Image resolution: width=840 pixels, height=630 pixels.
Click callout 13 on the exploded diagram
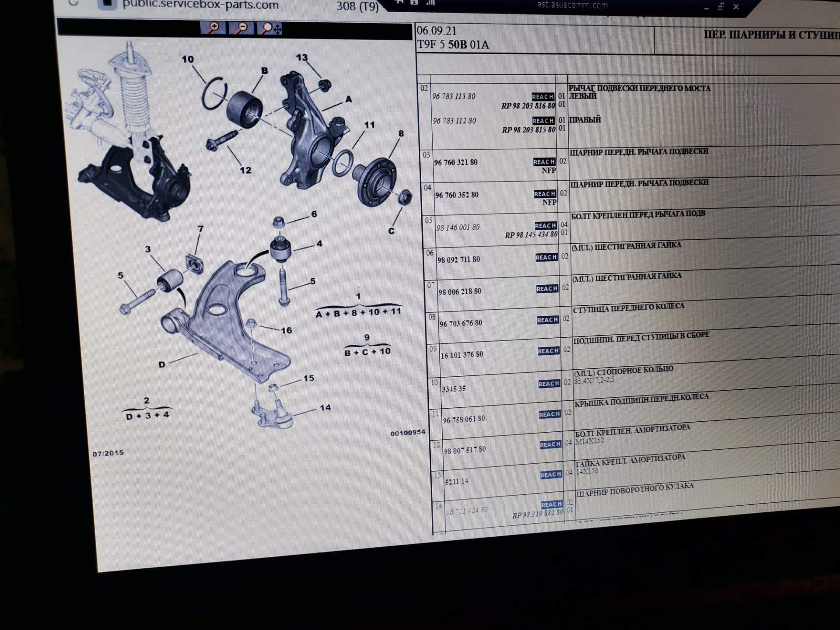(x=301, y=58)
